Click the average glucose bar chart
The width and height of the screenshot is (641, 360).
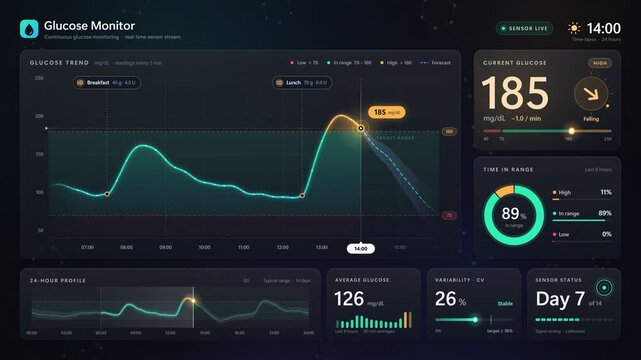[x=374, y=320]
